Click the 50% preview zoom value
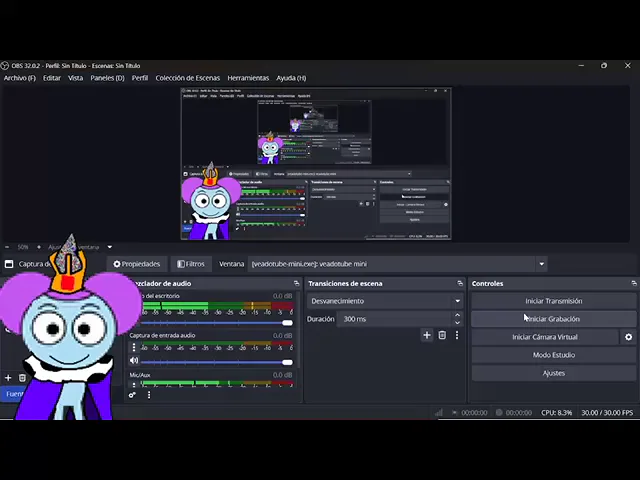Image resolution: width=640 pixels, height=480 pixels. pyautogui.click(x=23, y=247)
